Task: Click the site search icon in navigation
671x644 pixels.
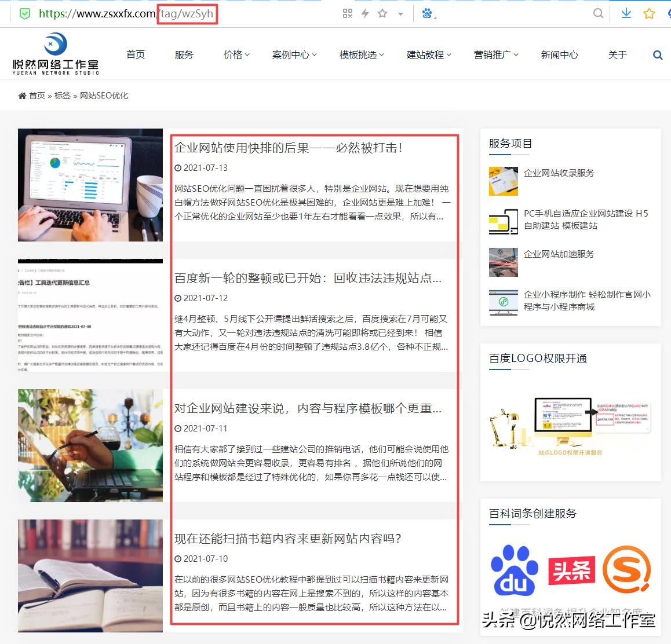Action: click(x=658, y=55)
